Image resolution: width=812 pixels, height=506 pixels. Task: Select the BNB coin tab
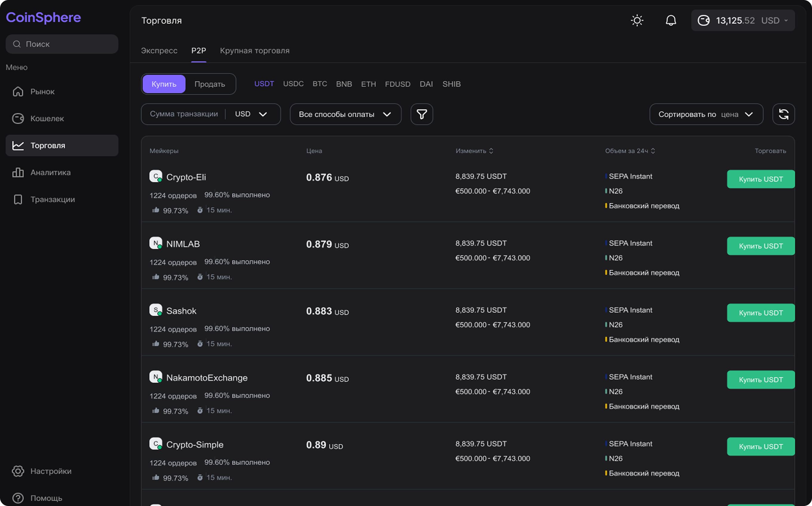point(344,84)
